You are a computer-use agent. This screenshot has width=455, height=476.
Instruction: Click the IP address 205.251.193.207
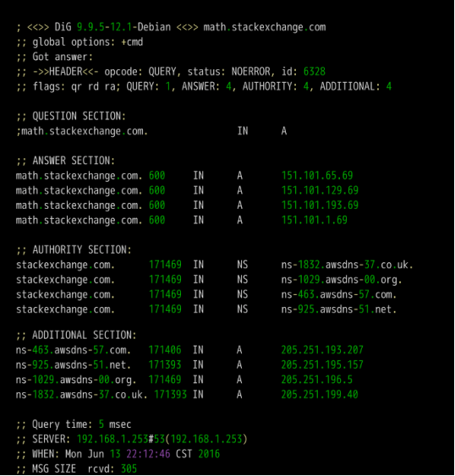(x=322, y=350)
